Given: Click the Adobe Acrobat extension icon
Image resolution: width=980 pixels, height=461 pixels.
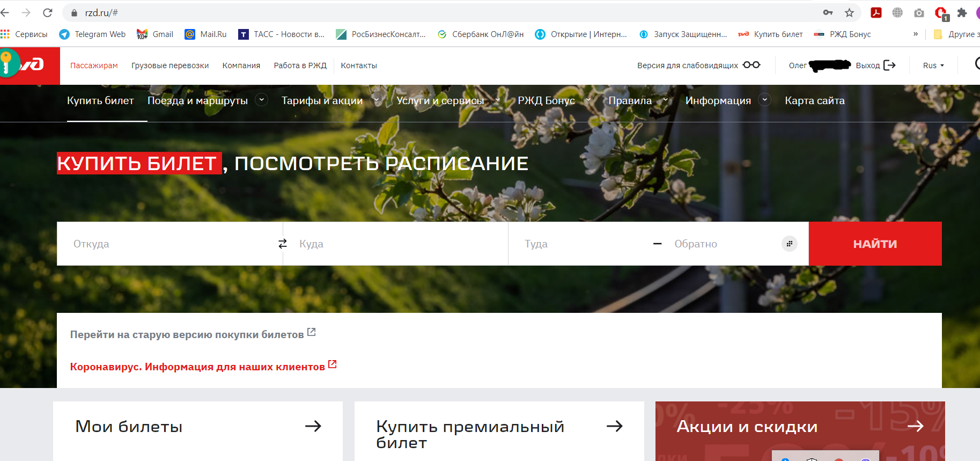Looking at the screenshot, I should (x=876, y=13).
